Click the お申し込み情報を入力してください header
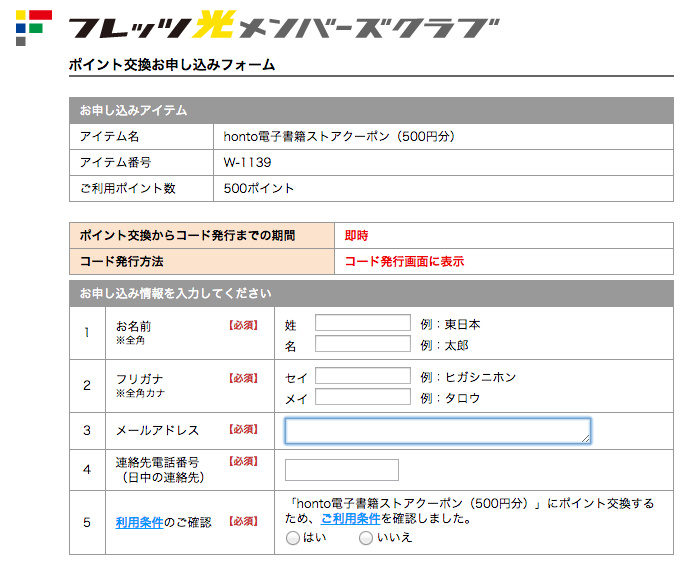The image size is (697, 566). coord(371,293)
